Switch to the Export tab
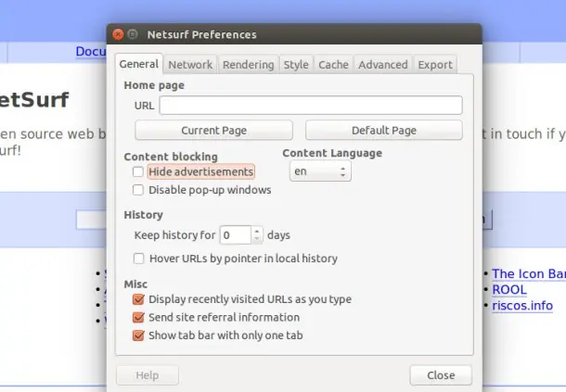This screenshot has width=566, height=392. (x=435, y=65)
